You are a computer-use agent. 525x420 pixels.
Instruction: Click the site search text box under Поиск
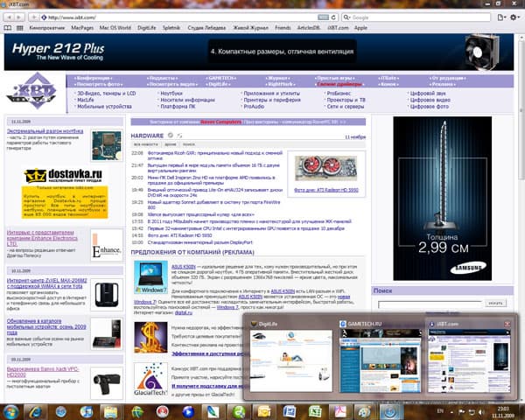[x=430, y=304]
